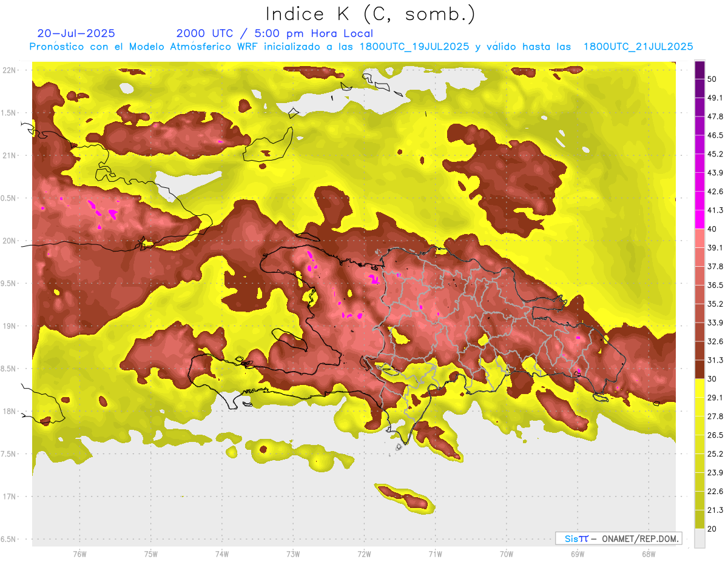Select the bright yellow swatch just below 30

tap(699, 388)
